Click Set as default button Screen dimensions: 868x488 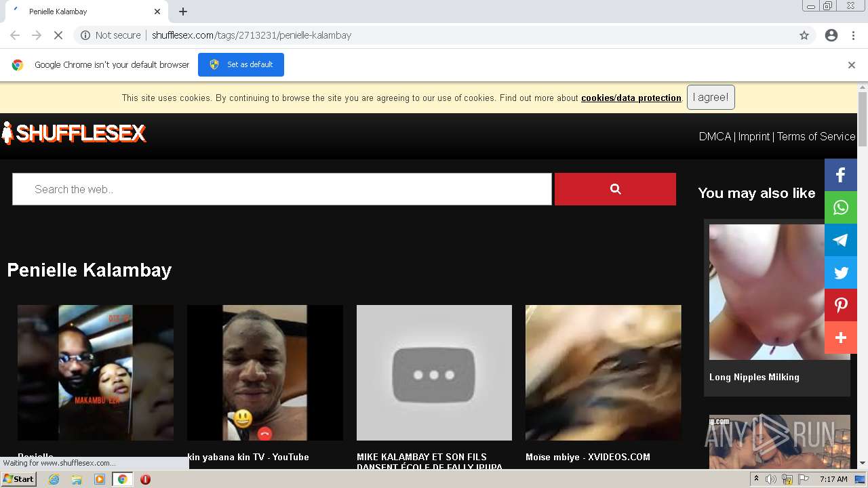point(241,64)
